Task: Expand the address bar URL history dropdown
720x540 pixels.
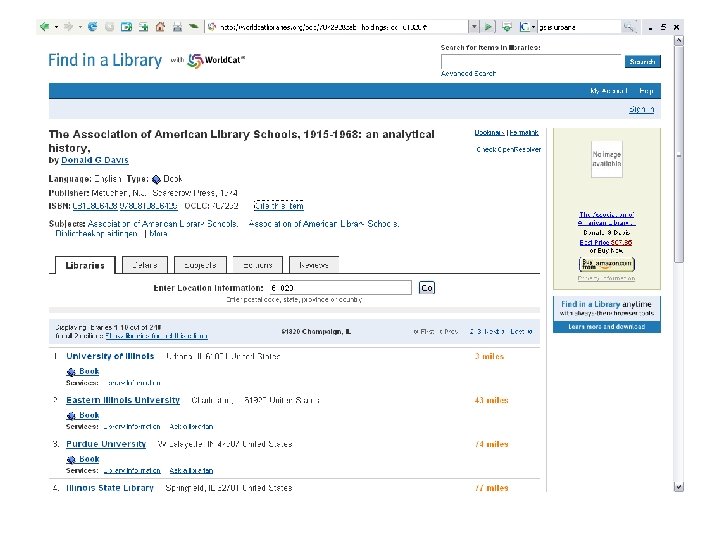Action: (x=474, y=27)
